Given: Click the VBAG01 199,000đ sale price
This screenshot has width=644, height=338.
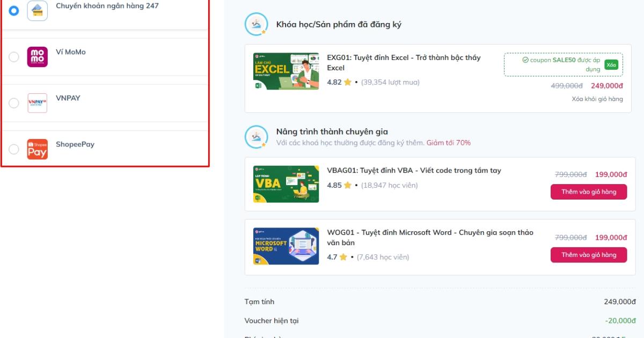Looking at the screenshot, I should point(611,174).
